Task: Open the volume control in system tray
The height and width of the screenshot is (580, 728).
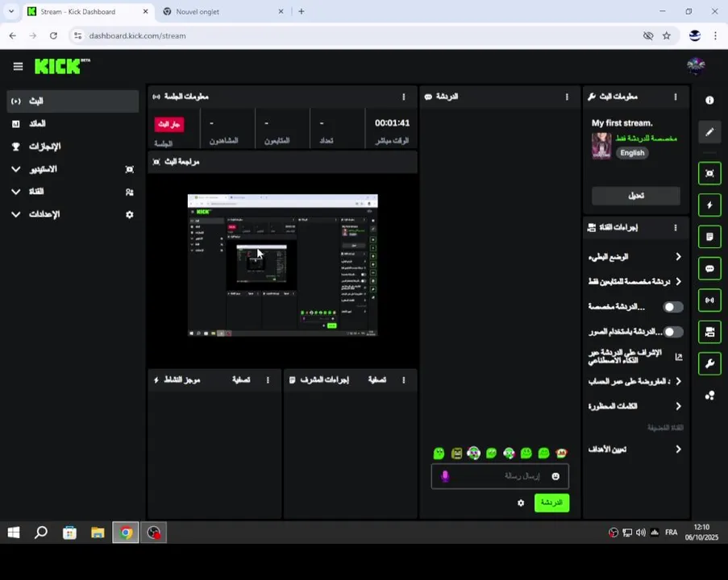Action: pyautogui.click(x=641, y=532)
